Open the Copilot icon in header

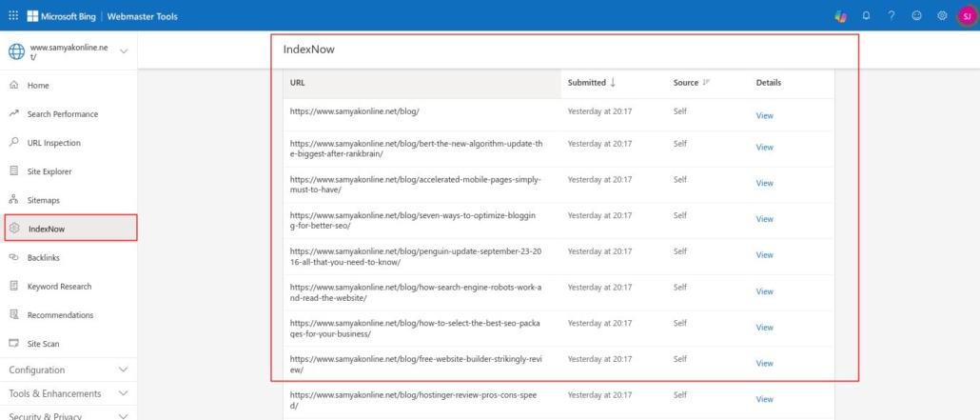[x=841, y=16]
